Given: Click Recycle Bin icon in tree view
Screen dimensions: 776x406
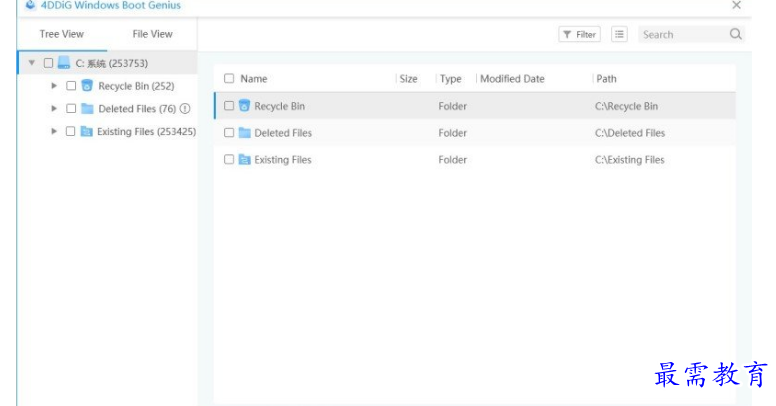Looking at the screenshot, I should coord(87,86).
